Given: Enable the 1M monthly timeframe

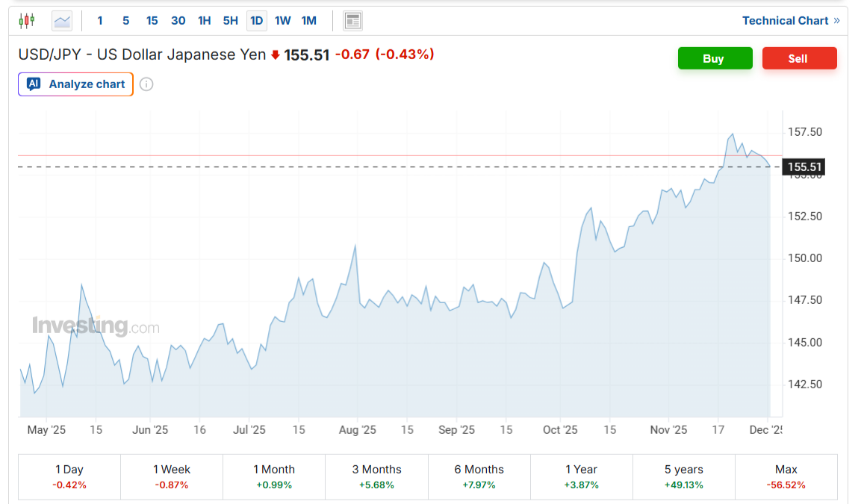Looking at the screenshot, I should (308, 20).
